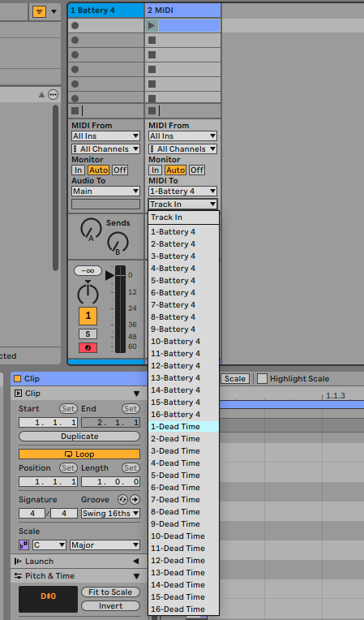Solo the Battery 4 track

pyautogui.click(x=88, y=334)
